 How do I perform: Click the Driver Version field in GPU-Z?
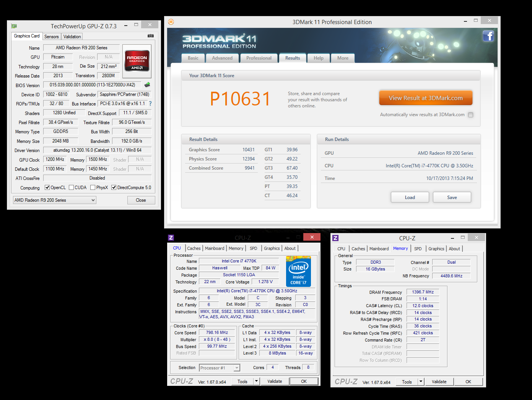[97, 150]
